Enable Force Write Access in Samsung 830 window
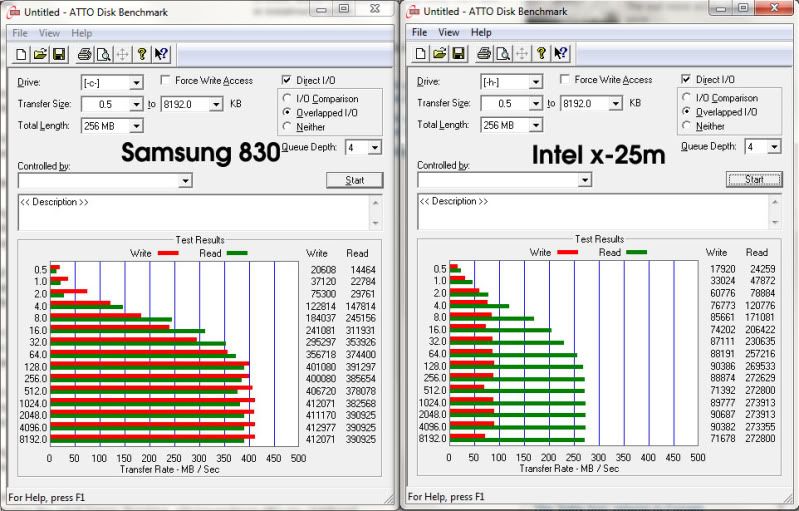Screen dimensions: 799x511 (x=165, y=80)
